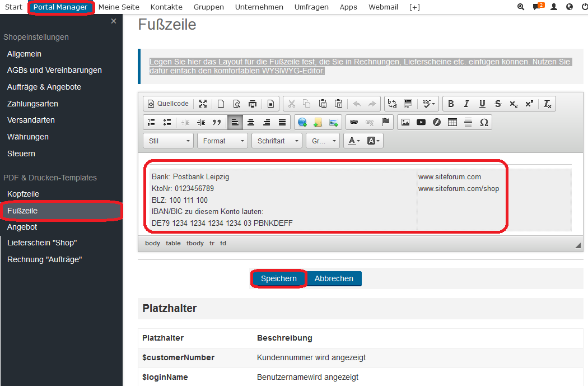Click Abbrechen button
The image size is (588, 386).
(334, 278)
